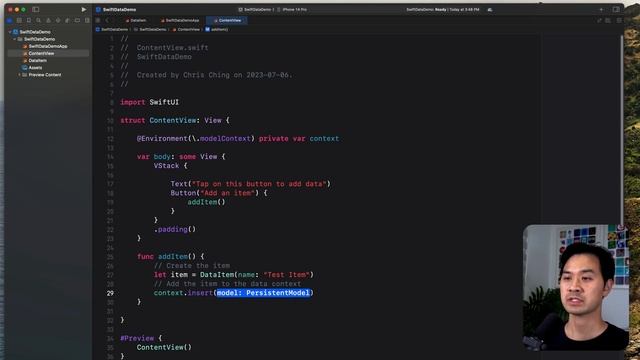Click the 'model: PersistentModel' placeholder
640x360 pixels.
click(x=263, y=293)
